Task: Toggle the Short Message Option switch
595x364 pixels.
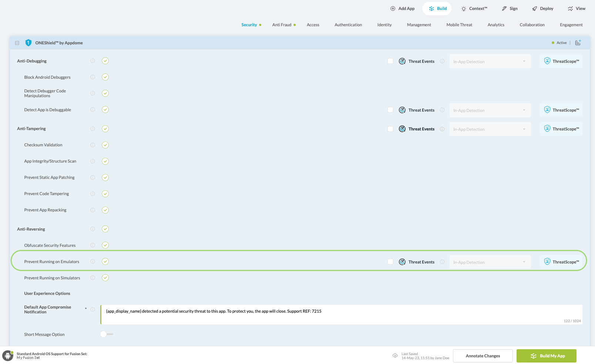Action: click(107, 334)
